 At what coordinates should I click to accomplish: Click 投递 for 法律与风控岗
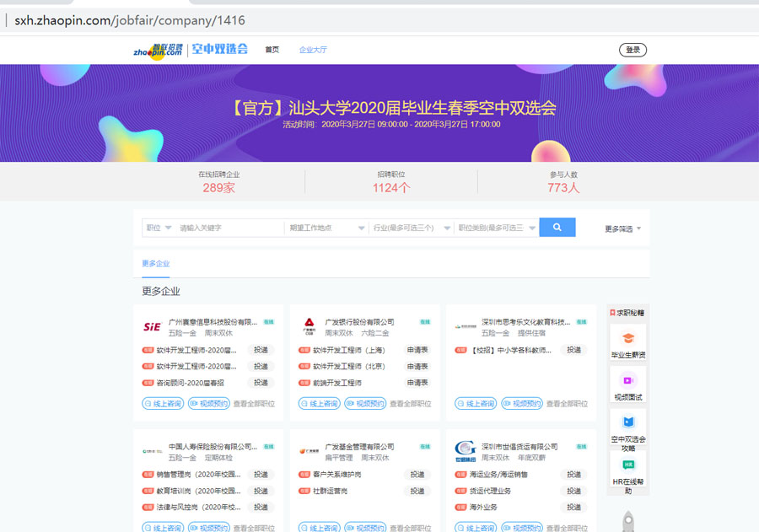pyautogui.click(x=261, y=507)
